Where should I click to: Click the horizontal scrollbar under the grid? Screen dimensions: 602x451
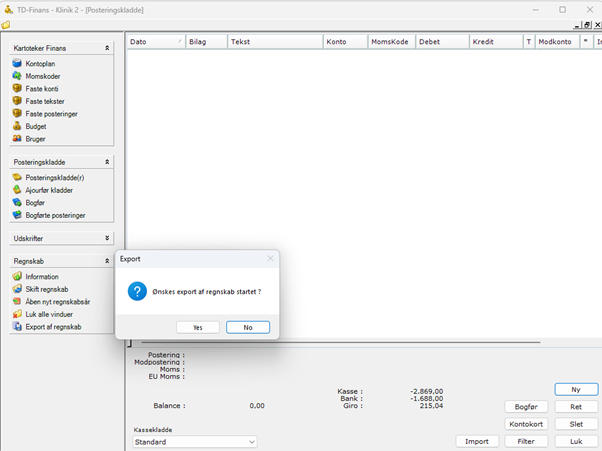(341, 342)
